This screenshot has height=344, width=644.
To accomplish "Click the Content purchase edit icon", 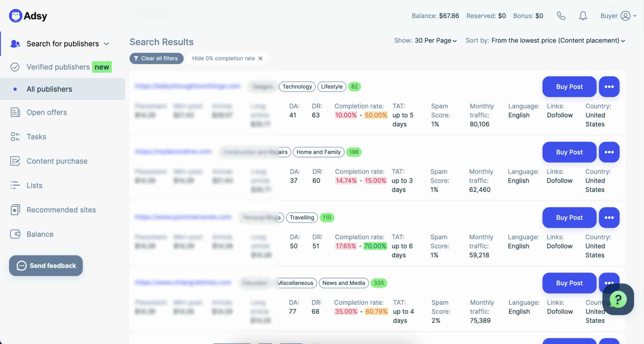I will pyautogui.click(x=15, y=161).
